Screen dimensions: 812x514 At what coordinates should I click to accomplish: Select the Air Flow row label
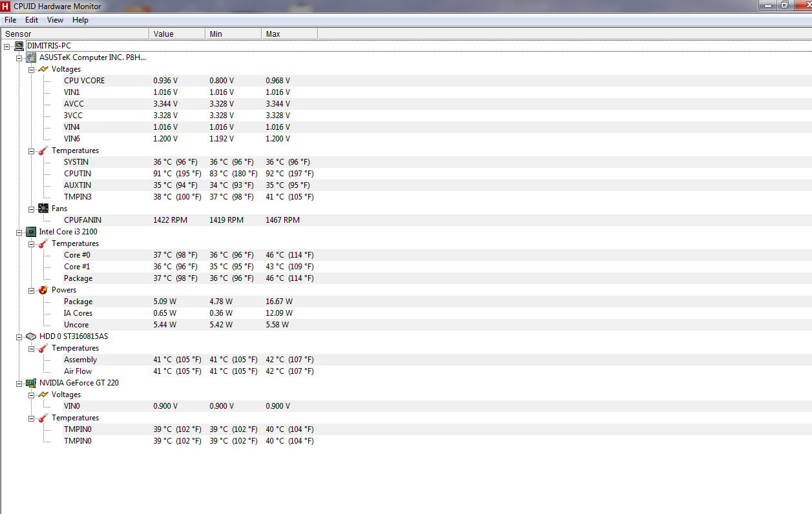click(x=78, y=371)
